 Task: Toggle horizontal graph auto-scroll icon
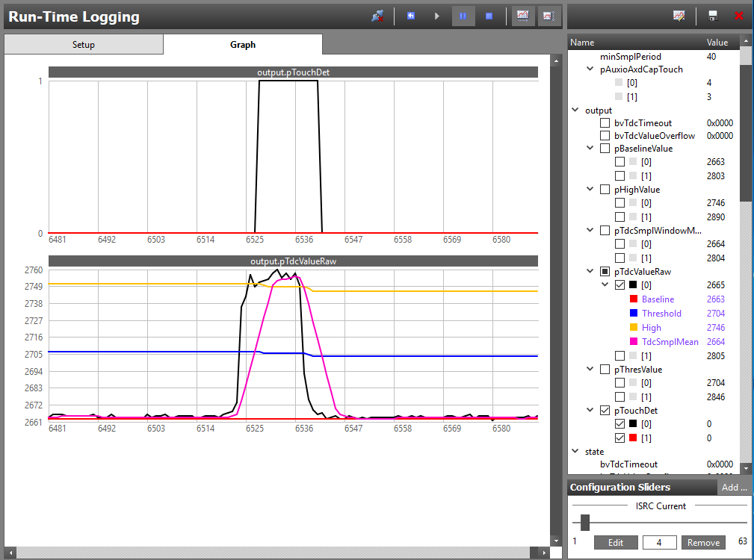[x=523, y=16]
